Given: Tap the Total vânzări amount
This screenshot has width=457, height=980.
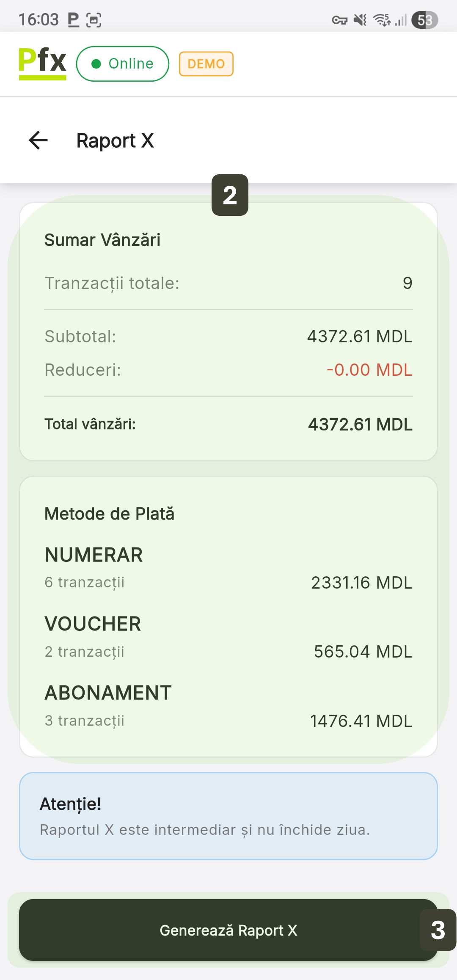Looking at the screenshot, I should [x=360, y=424].
